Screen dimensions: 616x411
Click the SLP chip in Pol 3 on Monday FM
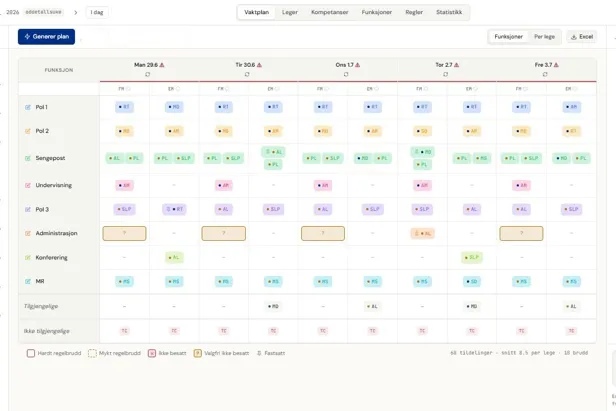point(125,209)
